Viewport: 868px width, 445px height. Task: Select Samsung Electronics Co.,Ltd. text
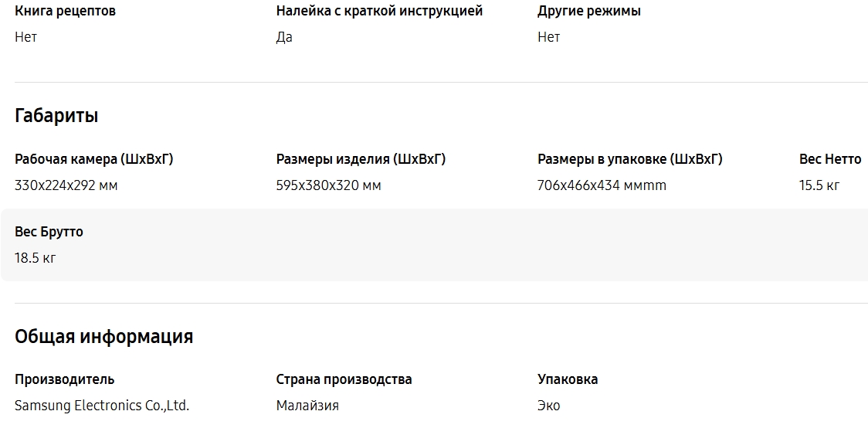pyautogui.click(x=102, y=406)
